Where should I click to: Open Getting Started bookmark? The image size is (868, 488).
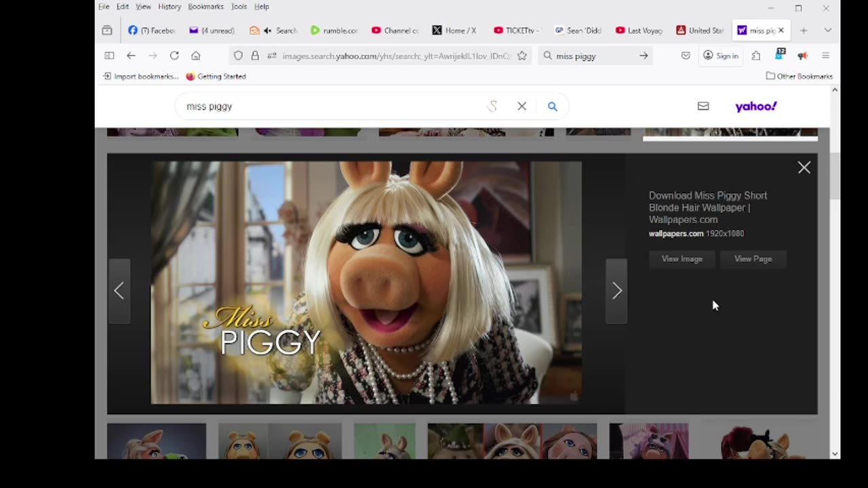[216, 77]
